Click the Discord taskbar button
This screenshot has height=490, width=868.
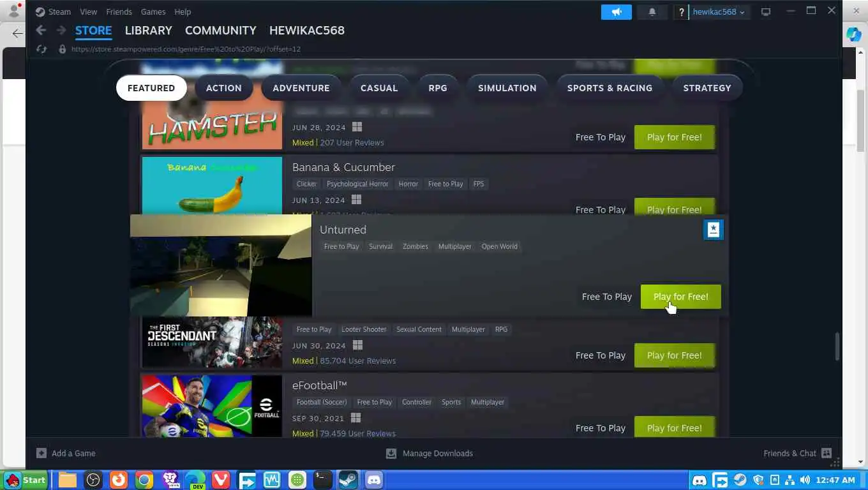pos(374,480)
